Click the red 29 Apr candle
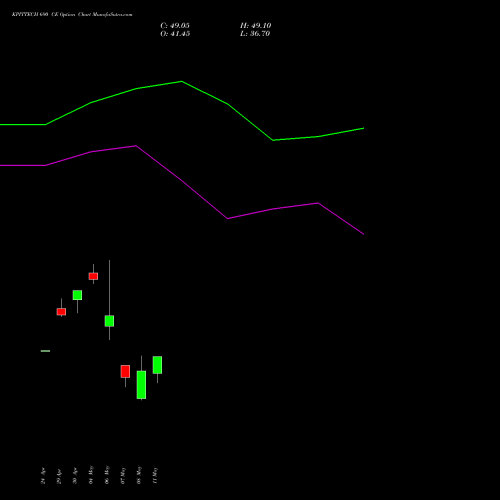 [61, 312]
